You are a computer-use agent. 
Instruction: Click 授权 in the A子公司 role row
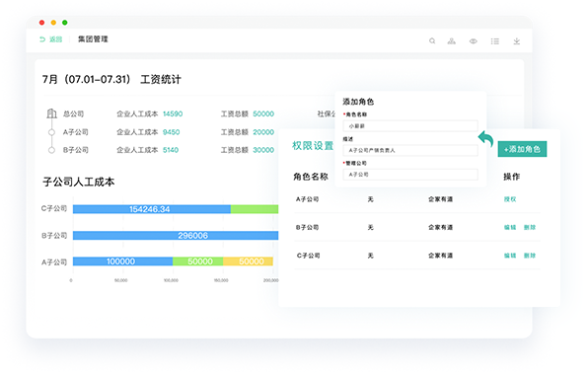click(x=510, y=199)
